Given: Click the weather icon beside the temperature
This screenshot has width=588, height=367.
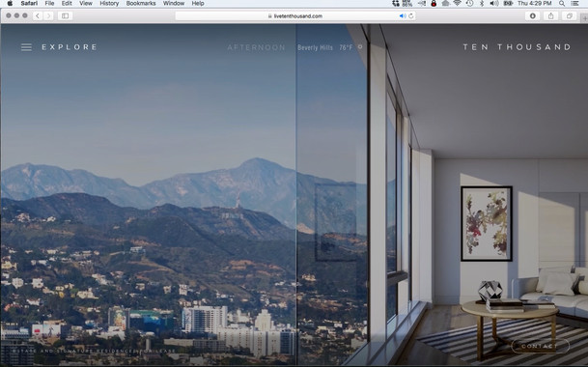Looking at the screenshot, I should pos(360,47).
